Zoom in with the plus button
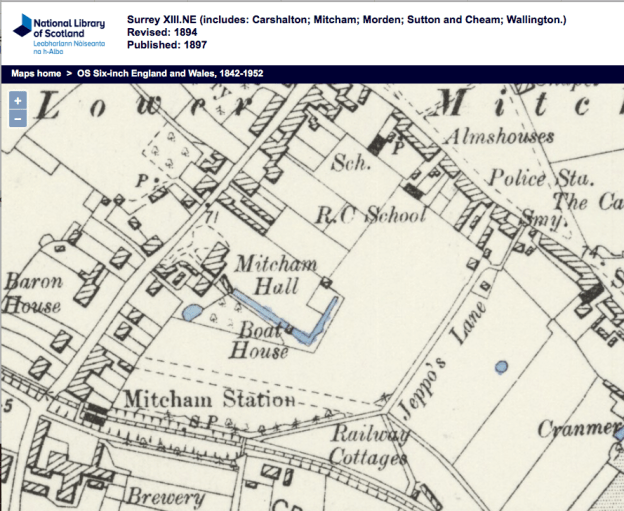This screenshot has width=624, height=511. click(x=17, y=101)
